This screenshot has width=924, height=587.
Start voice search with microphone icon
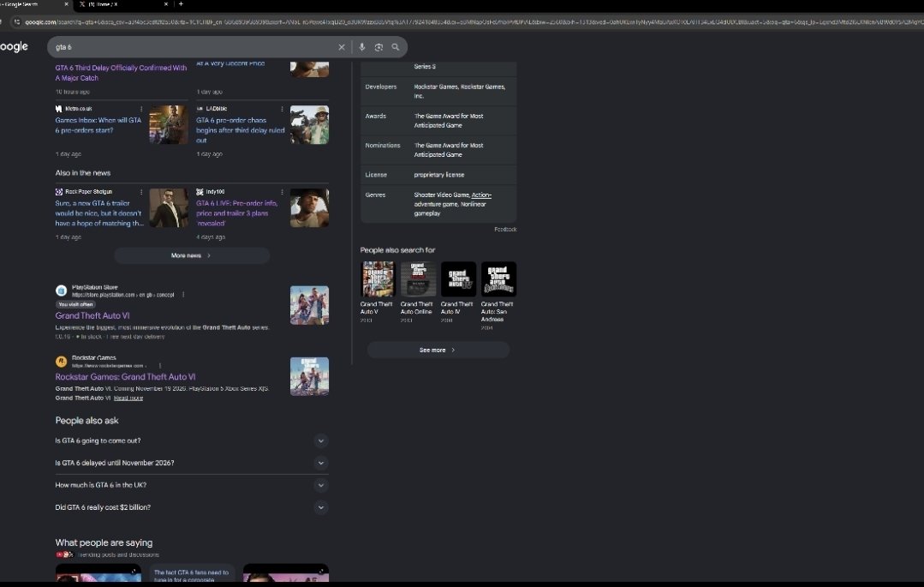tap(362, 47)
